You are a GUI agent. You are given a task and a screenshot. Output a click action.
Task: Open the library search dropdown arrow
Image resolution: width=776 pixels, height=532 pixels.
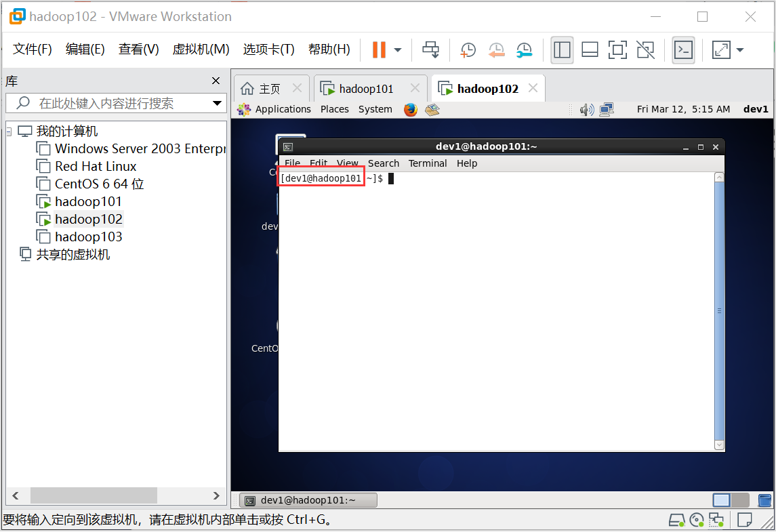217,104
